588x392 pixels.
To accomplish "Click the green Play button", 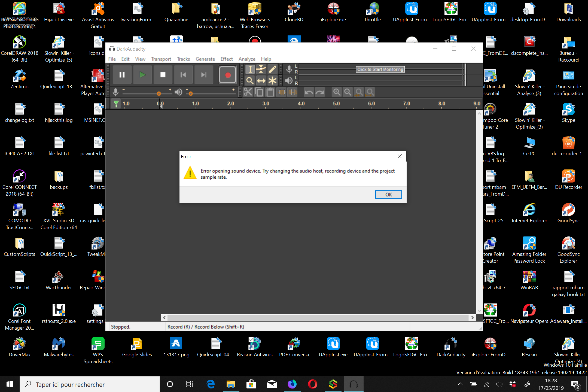I will click(142, 75).
